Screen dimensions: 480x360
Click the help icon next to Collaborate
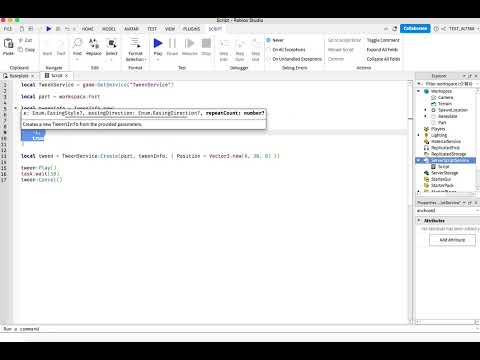(x=436, y=29)
